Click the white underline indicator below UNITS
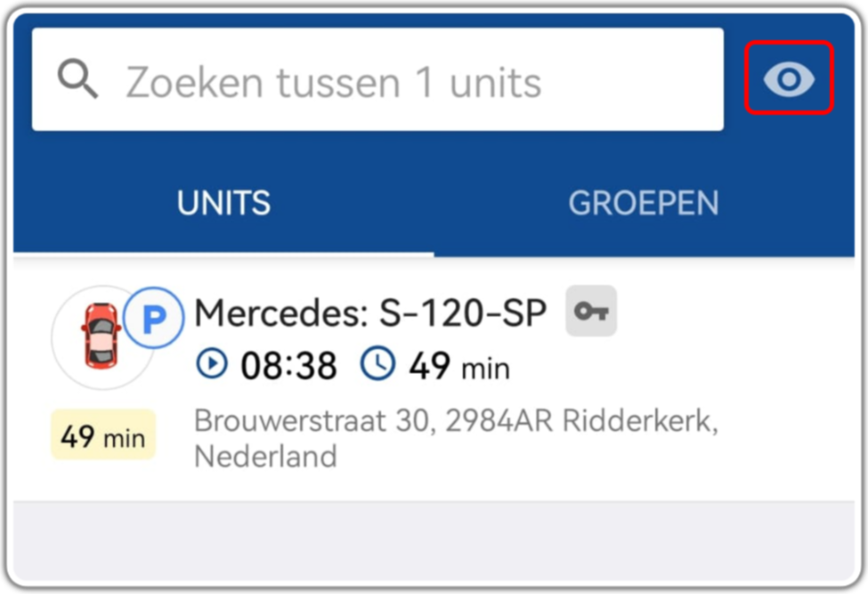The image size is (868, 594). [223, 254]
